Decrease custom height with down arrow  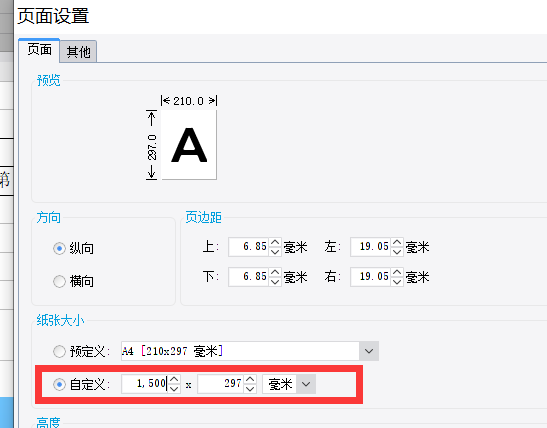coord(250,389)
